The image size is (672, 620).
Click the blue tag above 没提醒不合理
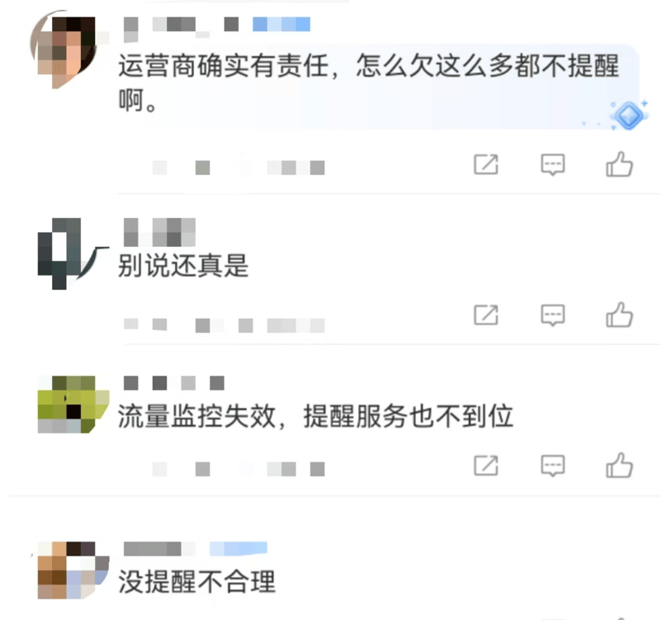[239, 548]
